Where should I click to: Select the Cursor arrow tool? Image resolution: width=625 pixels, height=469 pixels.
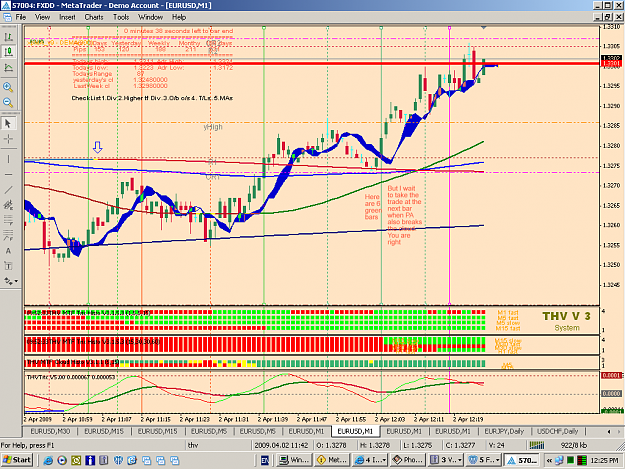pyautogui.click(x=8, y=124)
